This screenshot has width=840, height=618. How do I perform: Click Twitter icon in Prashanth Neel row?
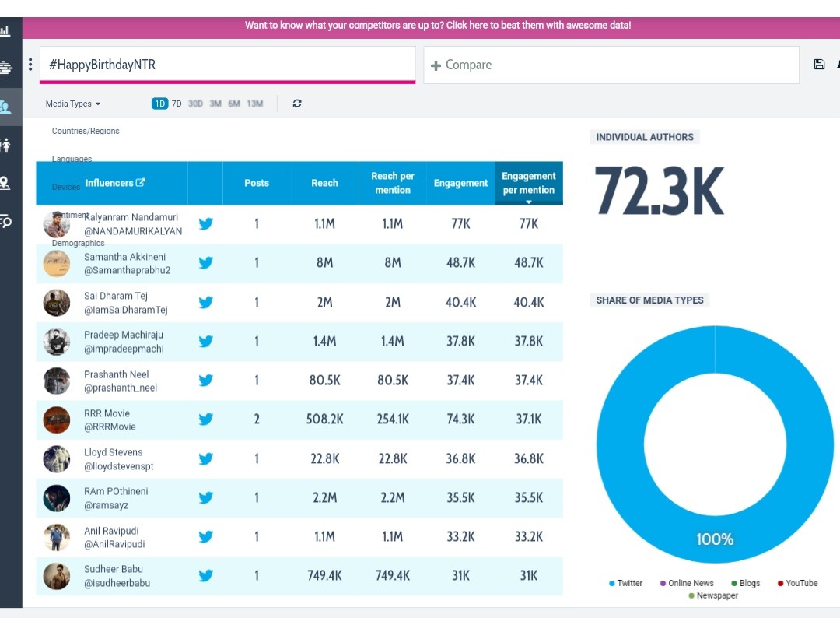[205, 381]
